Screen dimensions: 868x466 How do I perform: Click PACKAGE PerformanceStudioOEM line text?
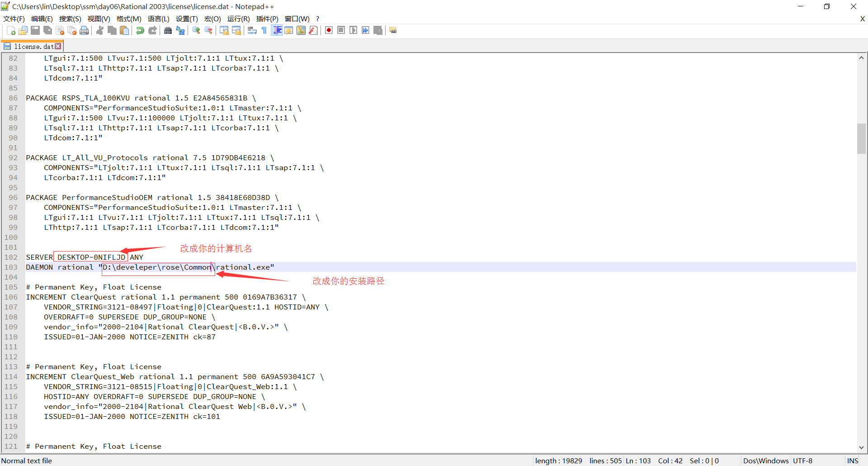(152, 197)
